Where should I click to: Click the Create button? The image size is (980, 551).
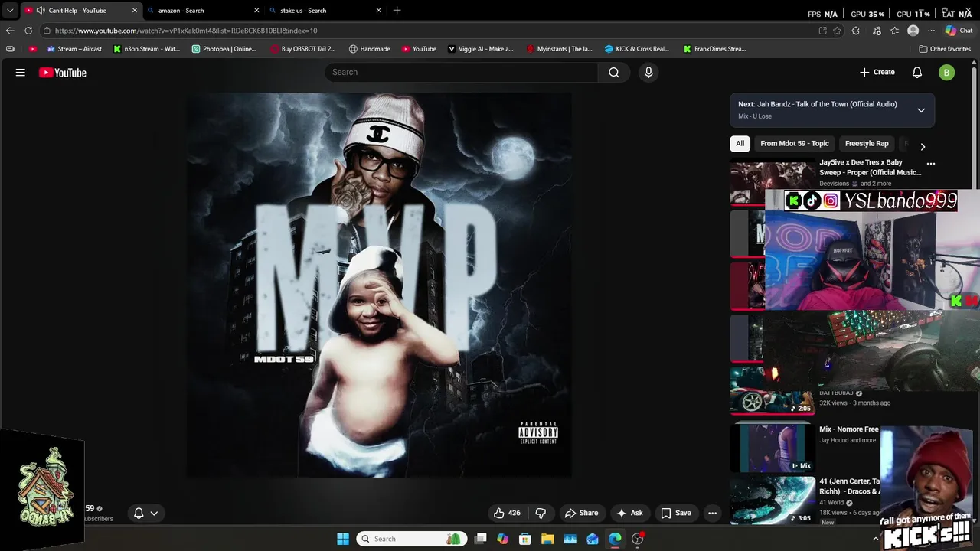point(877,72)
